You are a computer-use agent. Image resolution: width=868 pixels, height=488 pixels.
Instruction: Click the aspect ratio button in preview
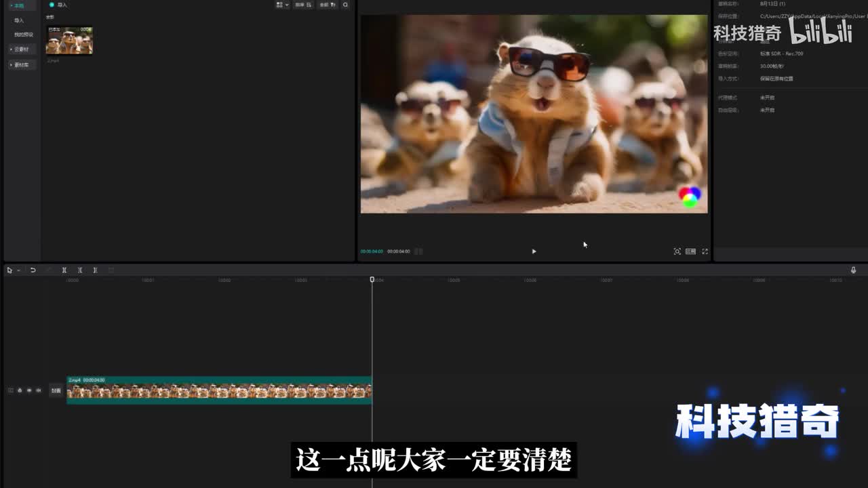(x=690, y=251)
